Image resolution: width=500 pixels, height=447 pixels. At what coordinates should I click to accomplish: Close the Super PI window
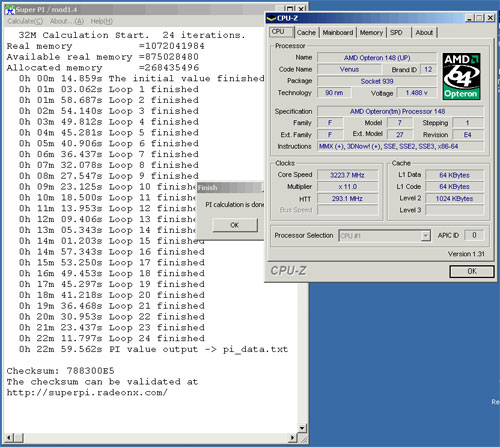pos(301,9)
